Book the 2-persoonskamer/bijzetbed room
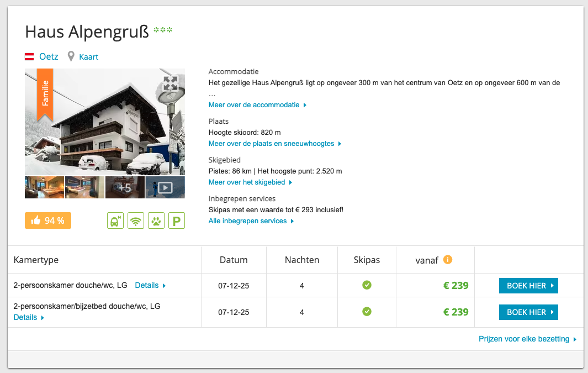588x373 pixels. click(x=528, y=312)
